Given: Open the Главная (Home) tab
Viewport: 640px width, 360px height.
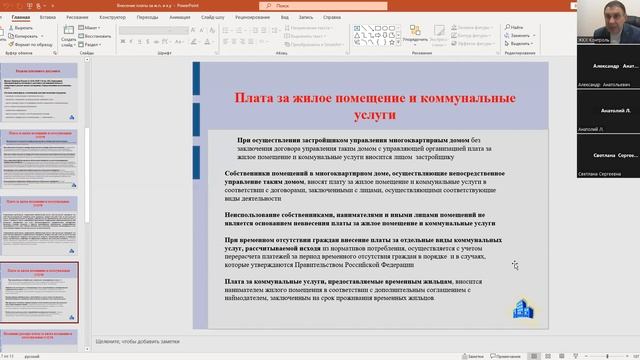Looking at the screenshot, I should tap(20, 17).
